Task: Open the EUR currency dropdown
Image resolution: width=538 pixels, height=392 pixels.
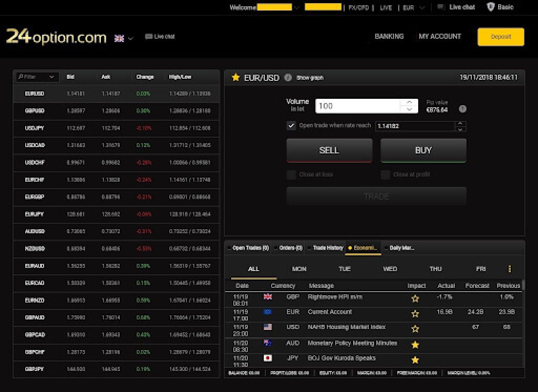Action: 422,7
